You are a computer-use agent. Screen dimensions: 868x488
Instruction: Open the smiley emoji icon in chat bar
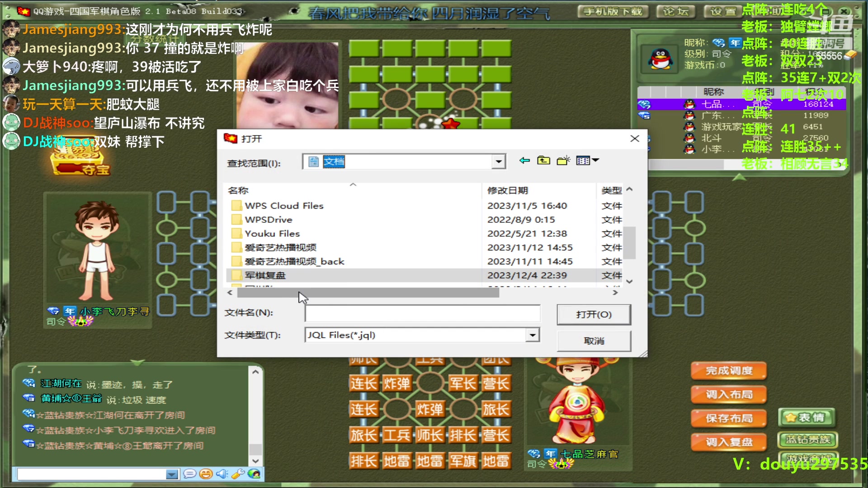[x=206, y=474]
